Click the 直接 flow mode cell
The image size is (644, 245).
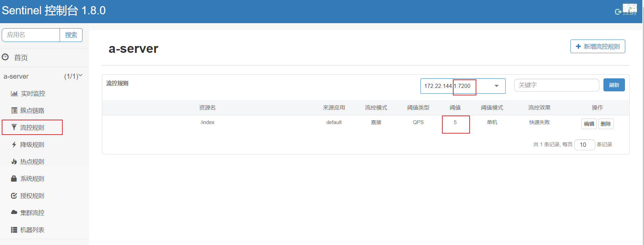376,122
